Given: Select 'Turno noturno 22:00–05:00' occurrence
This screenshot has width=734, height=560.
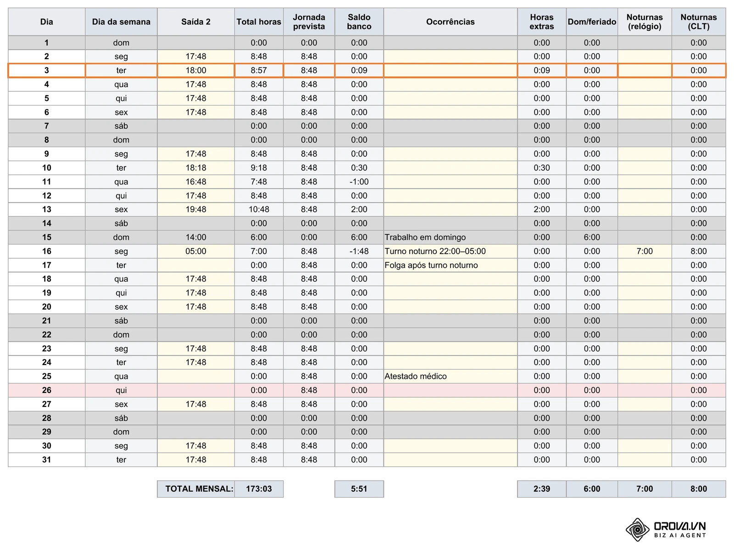Looking at the screenshot, I should (450, 251).
